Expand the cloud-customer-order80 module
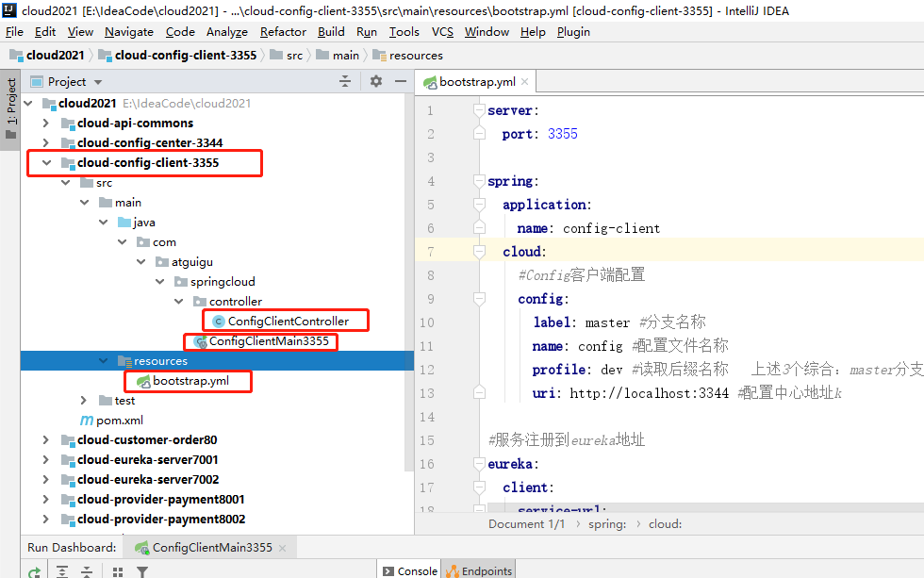 point(46,440)
